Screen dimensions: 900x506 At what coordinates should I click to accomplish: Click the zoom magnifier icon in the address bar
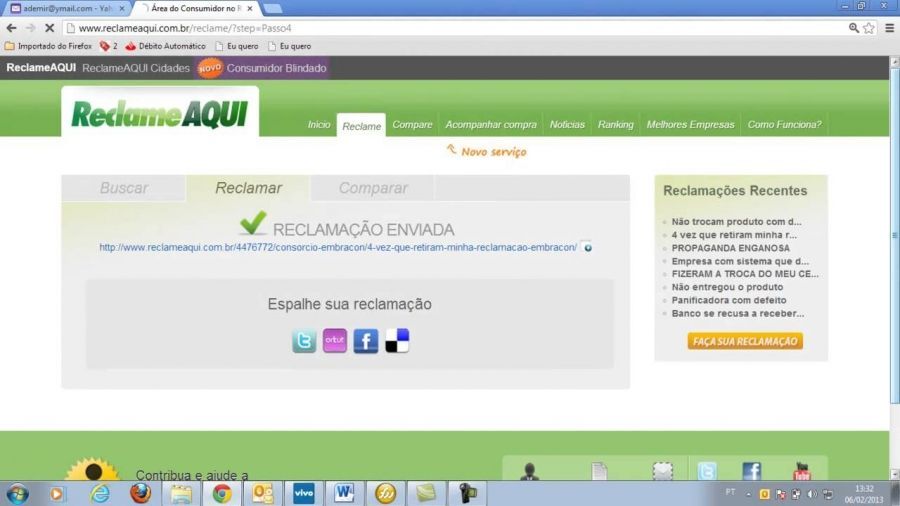(x=854, y=28)
